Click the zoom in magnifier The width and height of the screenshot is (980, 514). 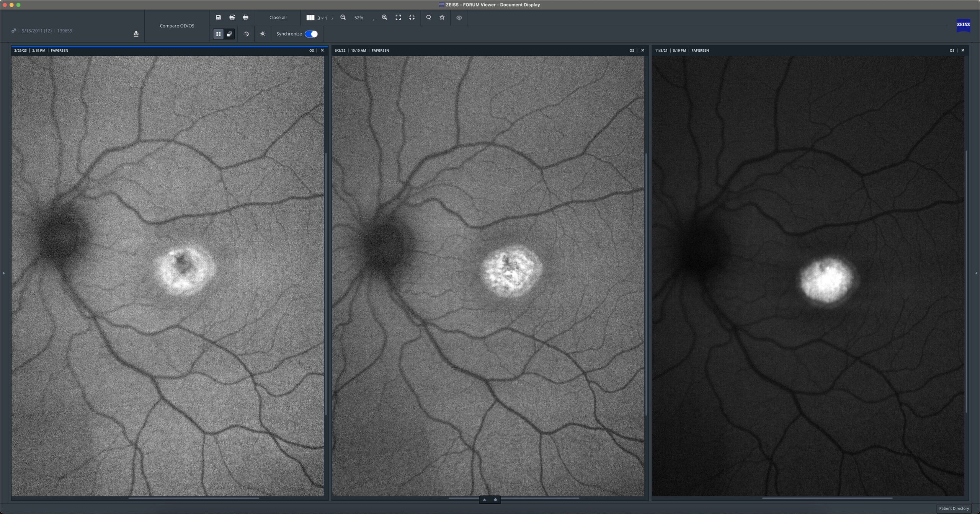pos(384,17)
